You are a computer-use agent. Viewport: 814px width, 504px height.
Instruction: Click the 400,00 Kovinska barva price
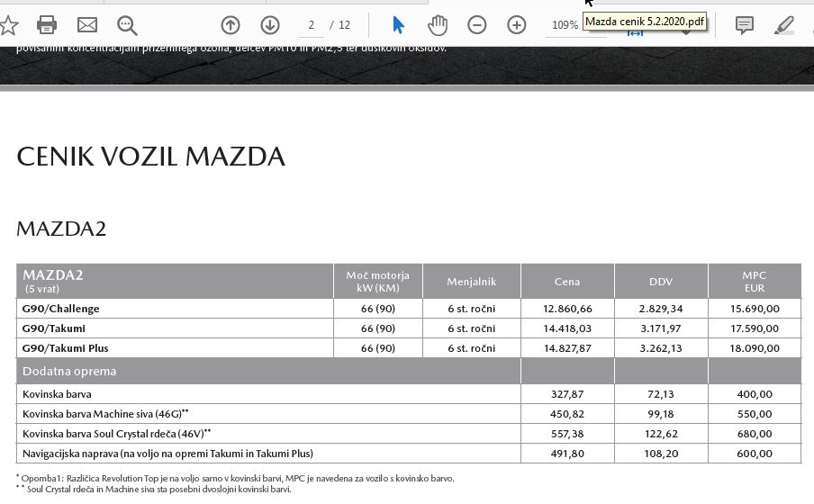coord(755,394)
